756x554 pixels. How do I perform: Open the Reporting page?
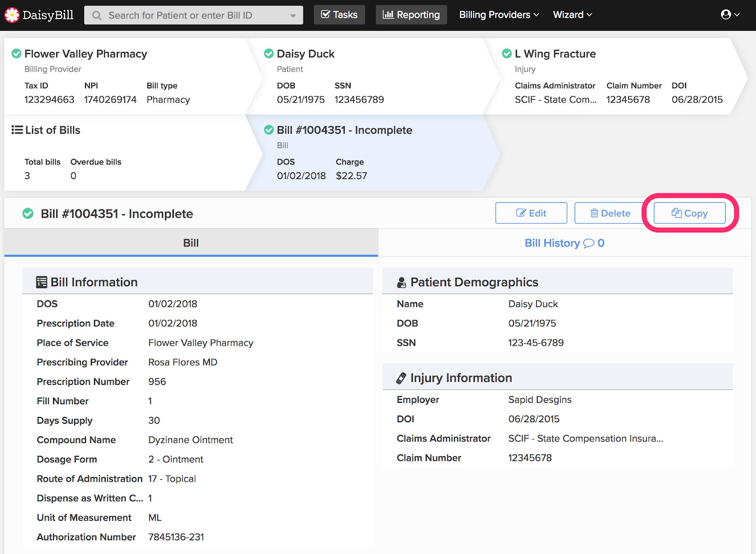(x=411, y=15)
